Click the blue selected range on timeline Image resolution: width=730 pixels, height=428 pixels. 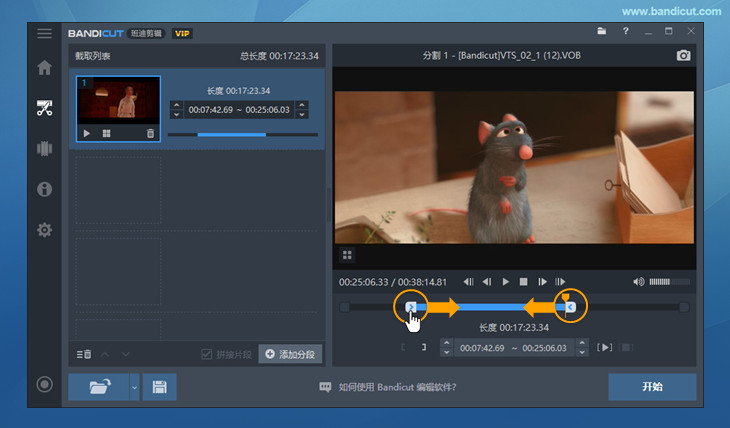[491, 307]
